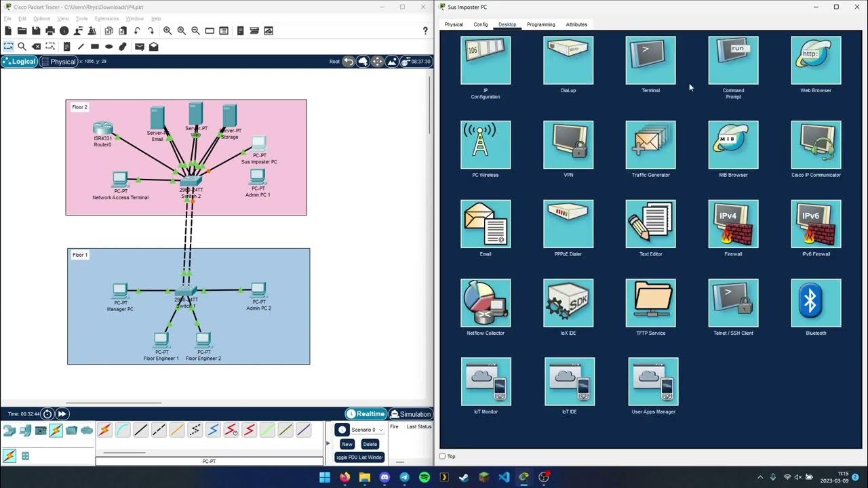Open Command Prompt on the PC

pos(733,60)
